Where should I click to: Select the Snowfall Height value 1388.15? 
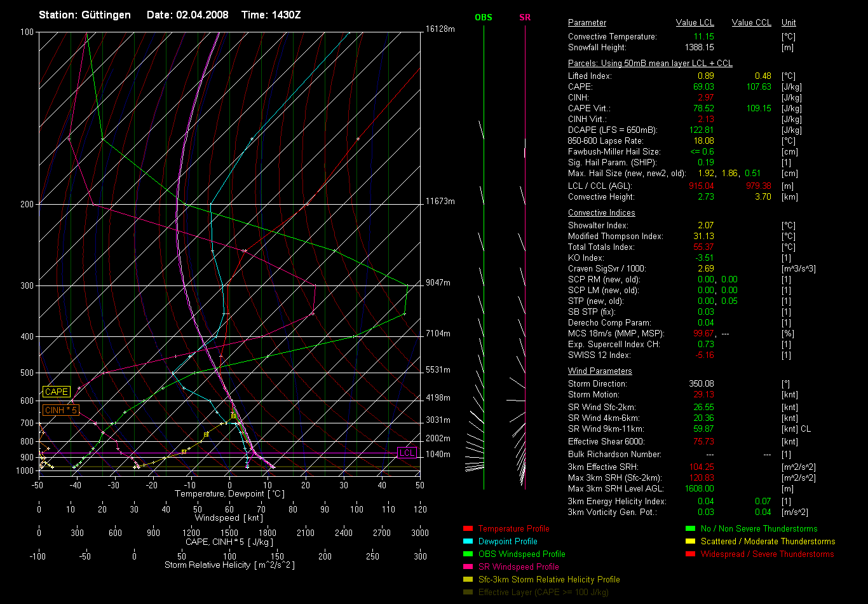tap(699, 48)
